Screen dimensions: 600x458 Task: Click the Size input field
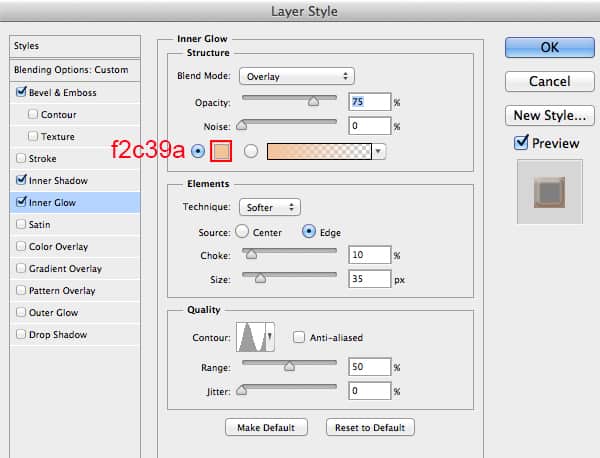(369, 279)
